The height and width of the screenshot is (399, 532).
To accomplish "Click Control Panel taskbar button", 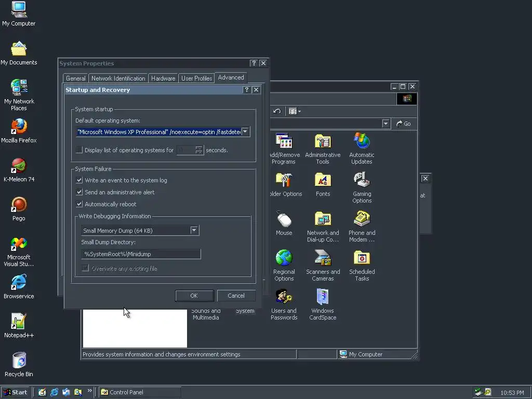I will tap(140, 392).
